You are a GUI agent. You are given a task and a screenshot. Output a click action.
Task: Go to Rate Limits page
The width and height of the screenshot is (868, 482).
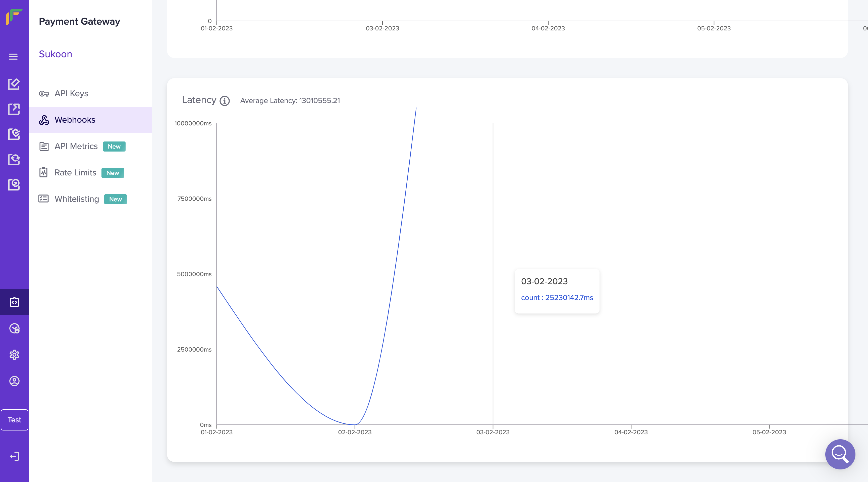pos(75,173)
